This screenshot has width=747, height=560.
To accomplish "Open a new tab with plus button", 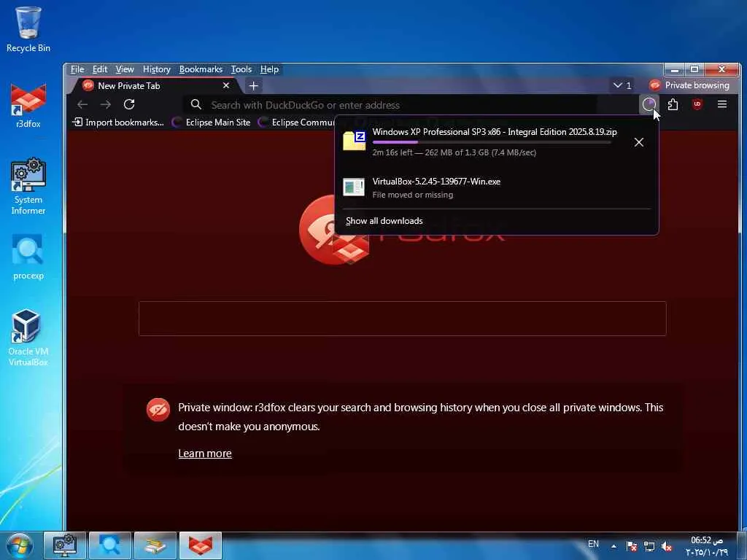I will 253,86.
